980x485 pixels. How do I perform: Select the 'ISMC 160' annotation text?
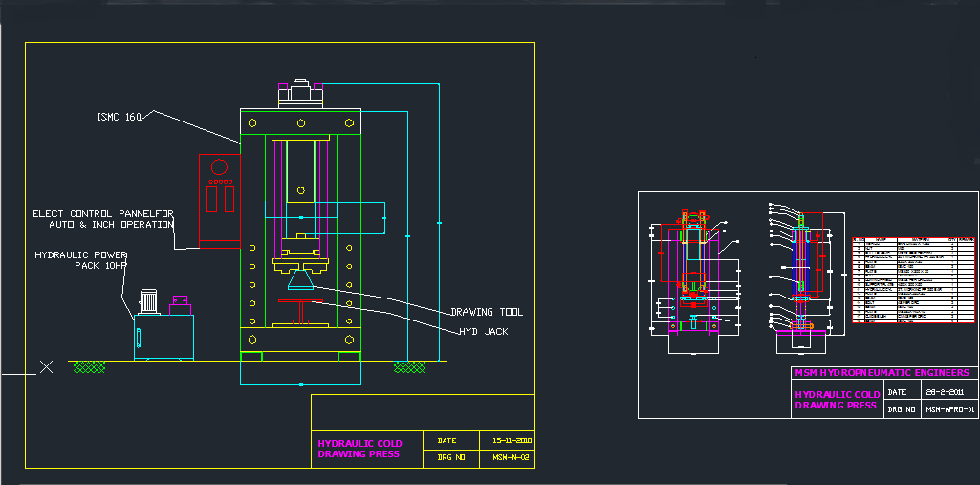[x=120, y=117]
